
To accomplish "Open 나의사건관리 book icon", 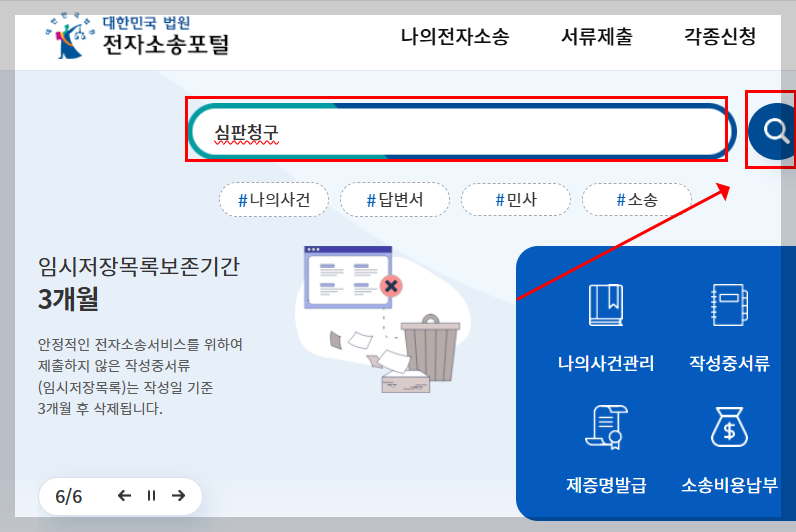I will (x=606, y=305).
